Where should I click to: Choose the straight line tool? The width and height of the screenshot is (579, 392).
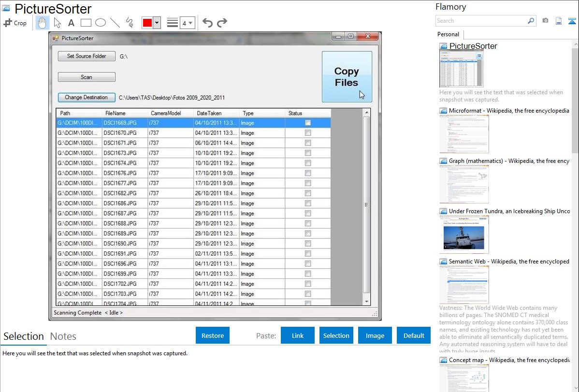tap(115, 23)
